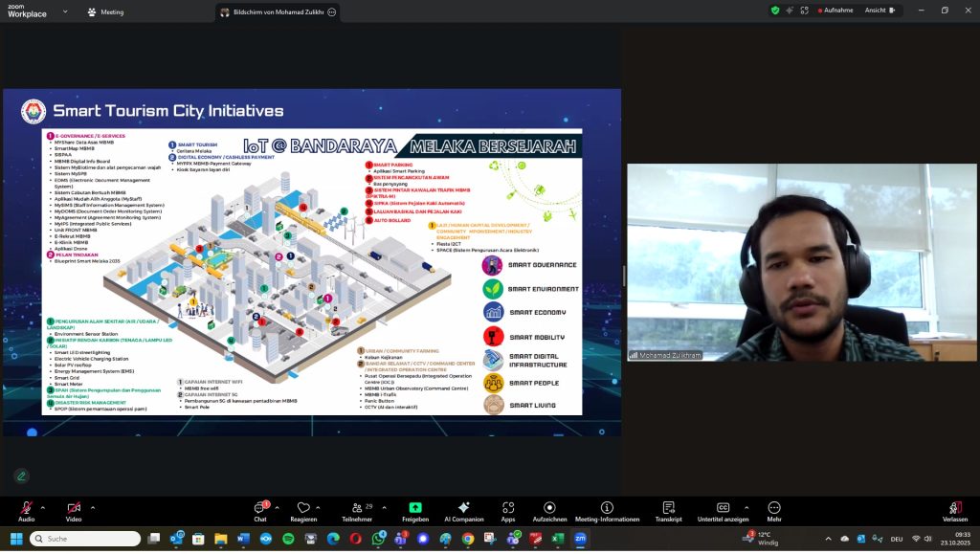Screen dimensions: 980x554
Task: Switch to the Meeting tab
Action: [105, 11]
